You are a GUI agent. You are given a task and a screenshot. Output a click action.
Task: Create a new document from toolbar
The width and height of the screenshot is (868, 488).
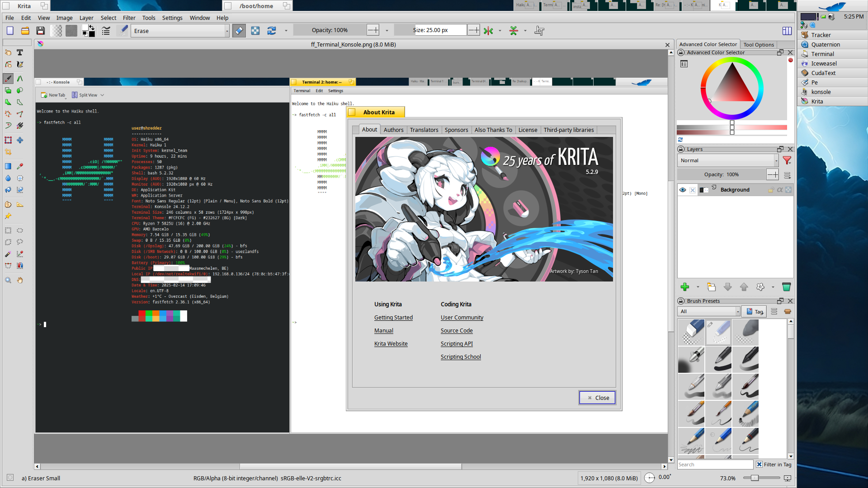[x=10, y=31]
